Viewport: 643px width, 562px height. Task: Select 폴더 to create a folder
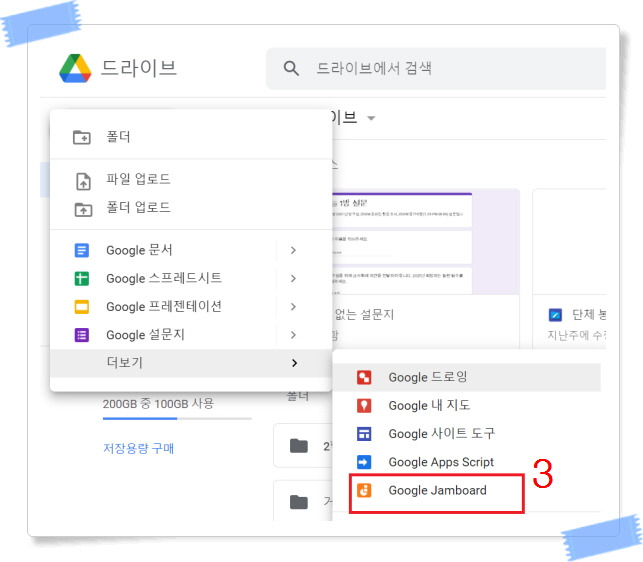click(190, 137)
